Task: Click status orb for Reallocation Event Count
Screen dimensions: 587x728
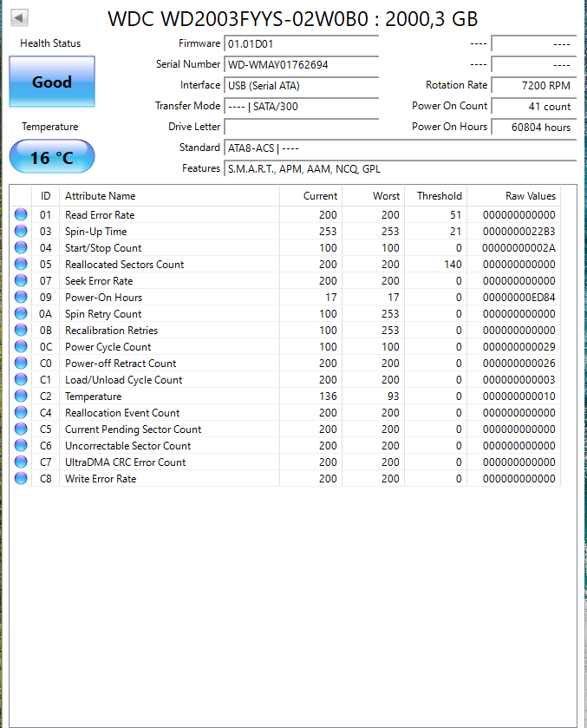Action: point(21,412)
